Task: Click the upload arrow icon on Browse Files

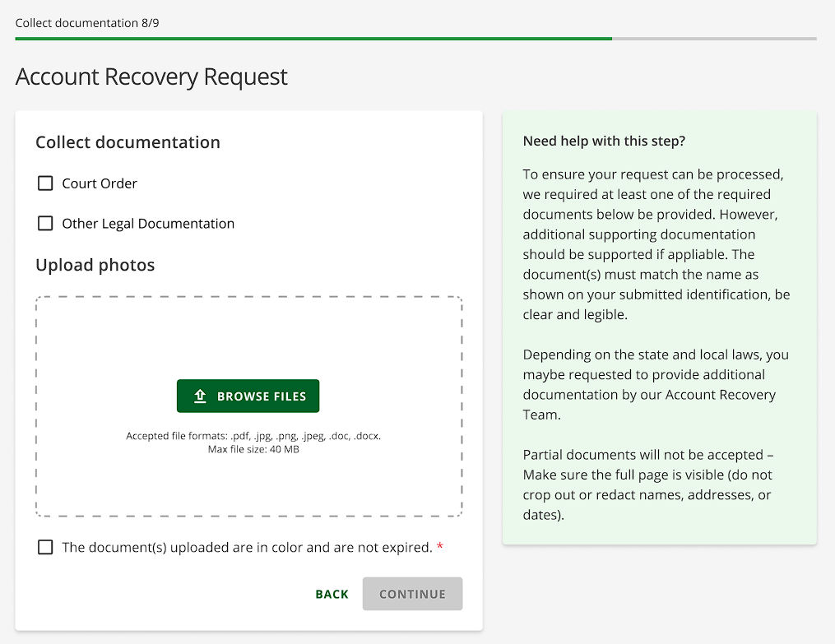Action: 198,396
